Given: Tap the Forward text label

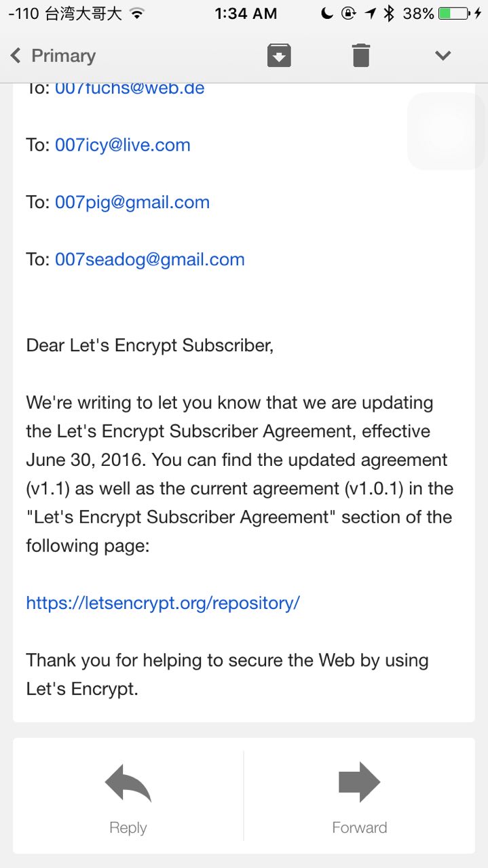Looking at the screenshot, I should click(x=359, y=827).
